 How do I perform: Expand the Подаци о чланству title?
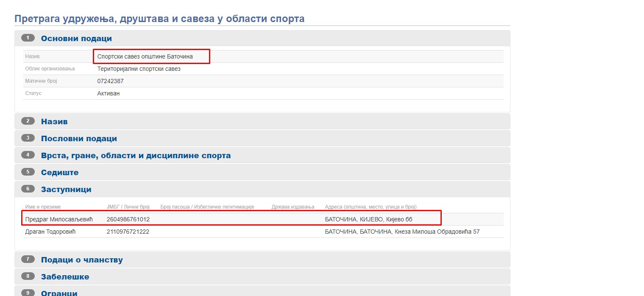click(x=82, y=260)
